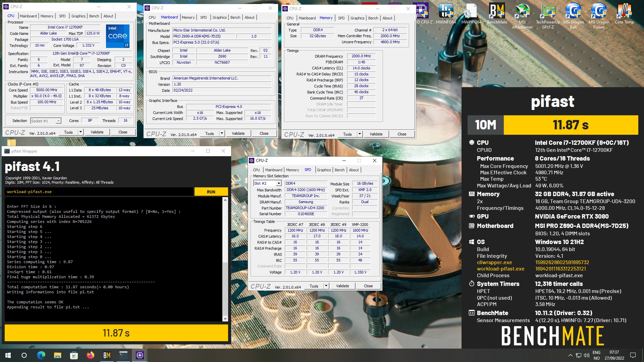This screenshot has height=362, width=644.
Task: Click Close button in Mainboard window
Action: (264, 133)
